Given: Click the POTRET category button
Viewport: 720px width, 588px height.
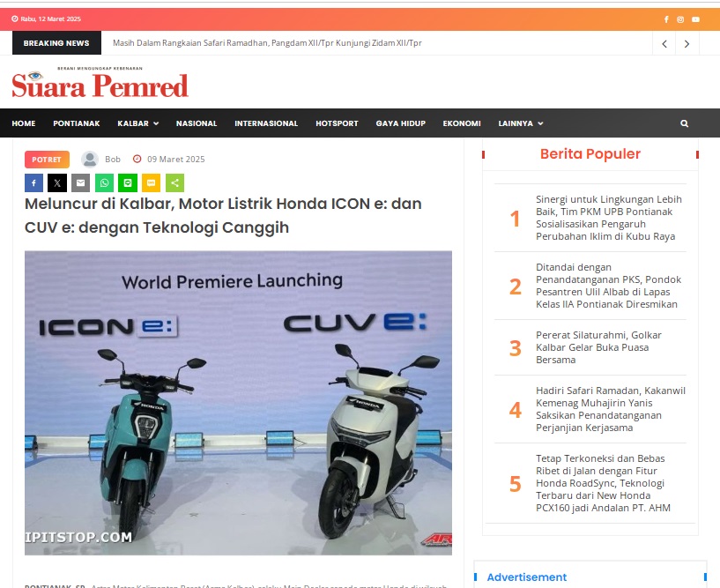Looking at the screenshot, I should pos(47,160).
